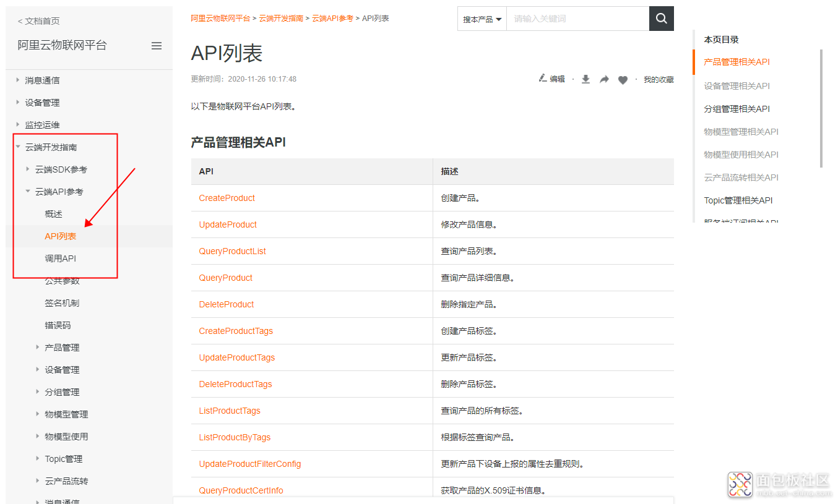The image size is (838, 504).
Task: Click the 编辑 edit label
Action: coord(557,79)
